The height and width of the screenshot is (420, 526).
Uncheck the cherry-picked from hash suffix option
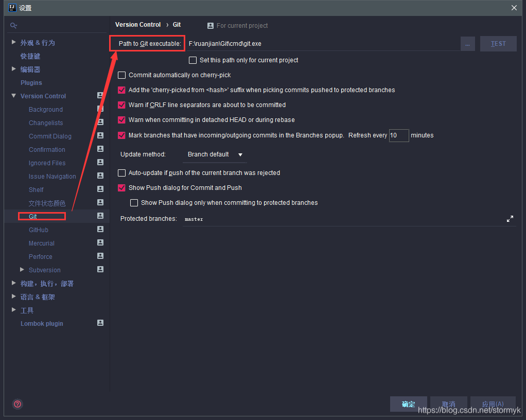(122, 90)
